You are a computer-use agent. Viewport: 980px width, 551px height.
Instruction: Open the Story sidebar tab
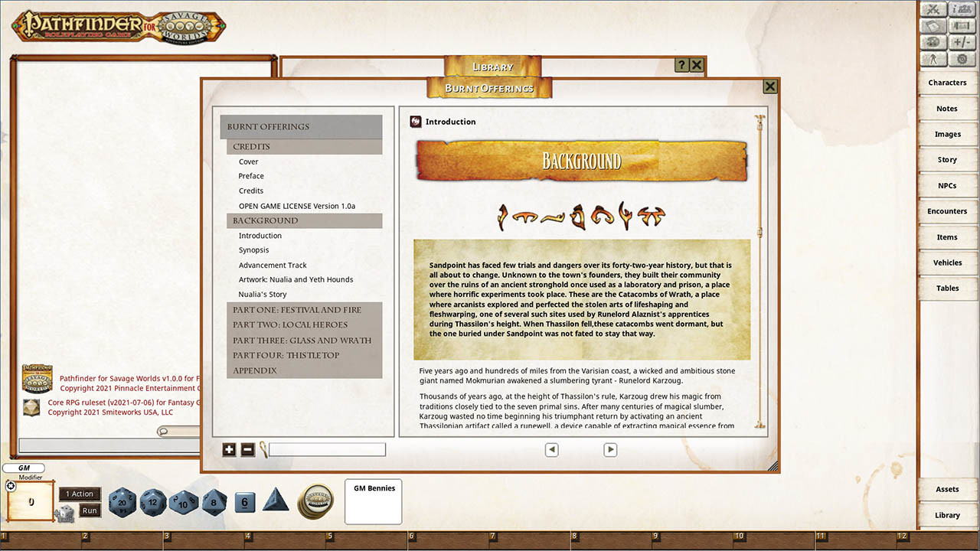tap(947, 160)
